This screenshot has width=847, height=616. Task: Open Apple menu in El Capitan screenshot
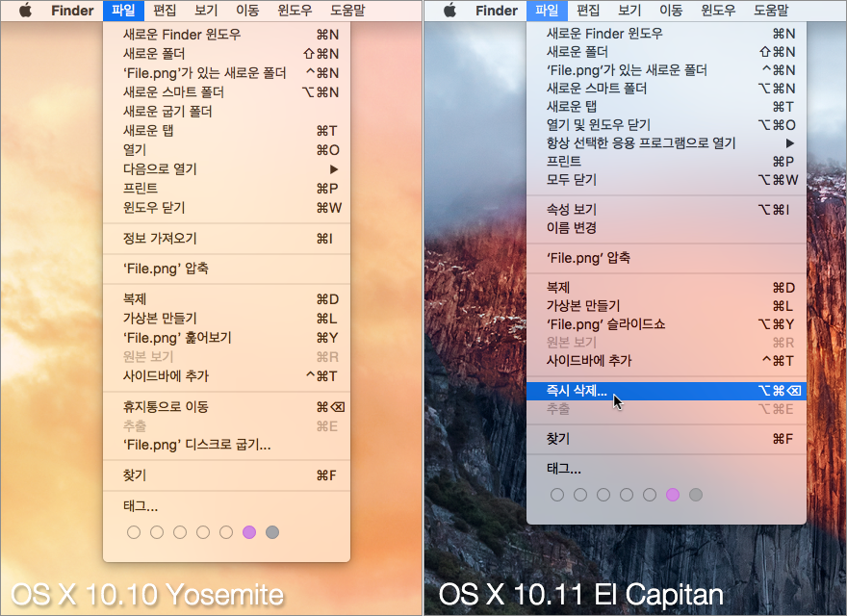click(x=449, y=11)
